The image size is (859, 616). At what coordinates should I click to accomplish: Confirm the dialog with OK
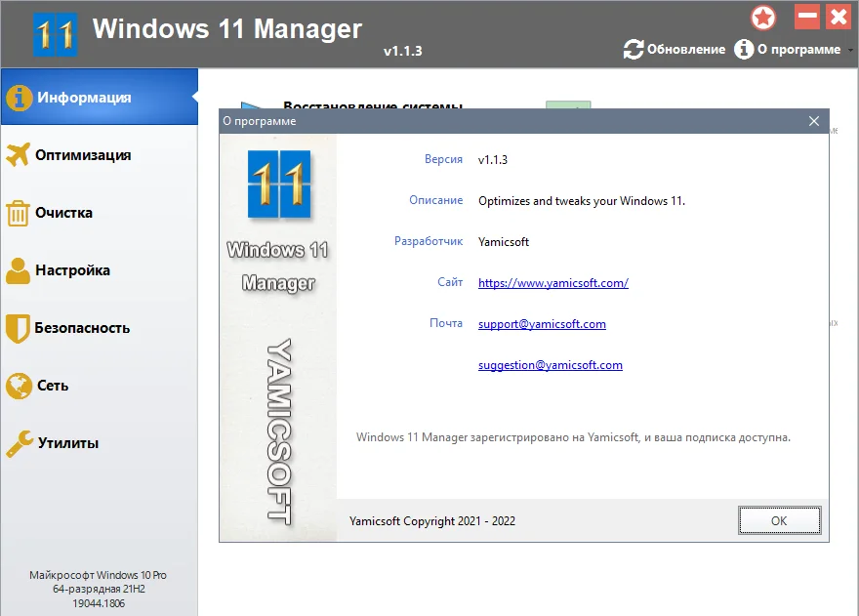(x=779, y=520)
